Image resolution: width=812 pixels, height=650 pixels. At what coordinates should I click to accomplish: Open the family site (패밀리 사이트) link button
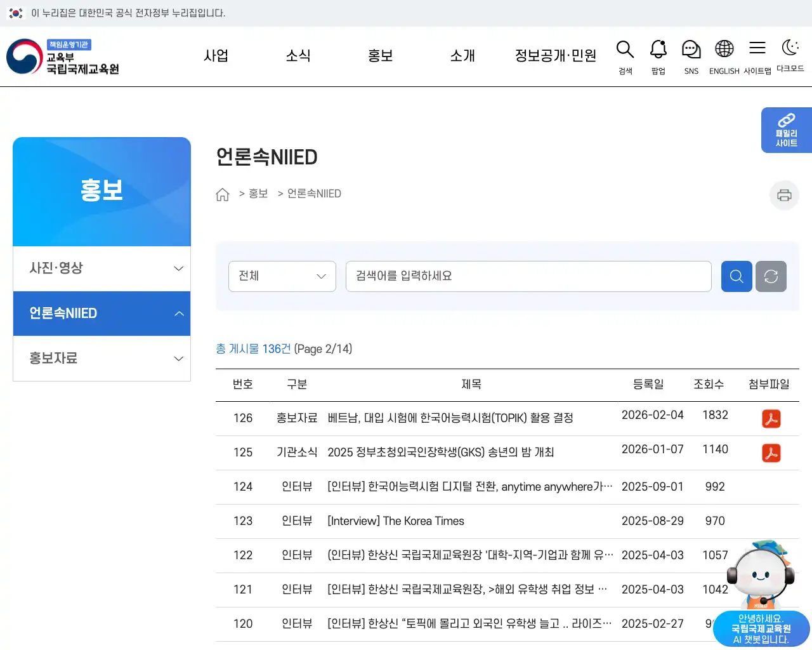787,130
